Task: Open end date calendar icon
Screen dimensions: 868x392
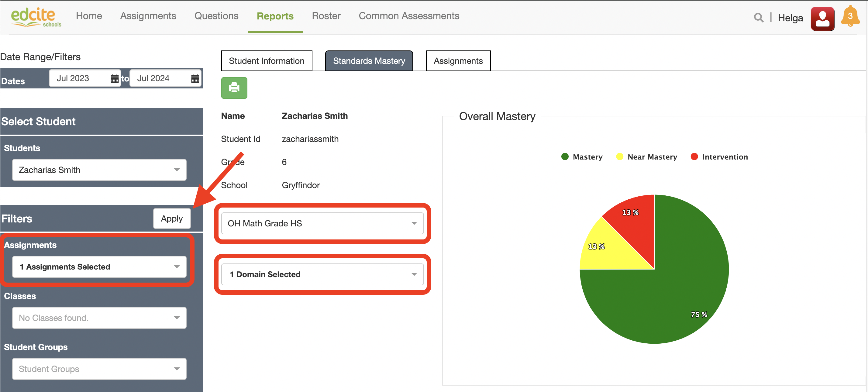Action: pyautogui.click(x=195, y=79)
